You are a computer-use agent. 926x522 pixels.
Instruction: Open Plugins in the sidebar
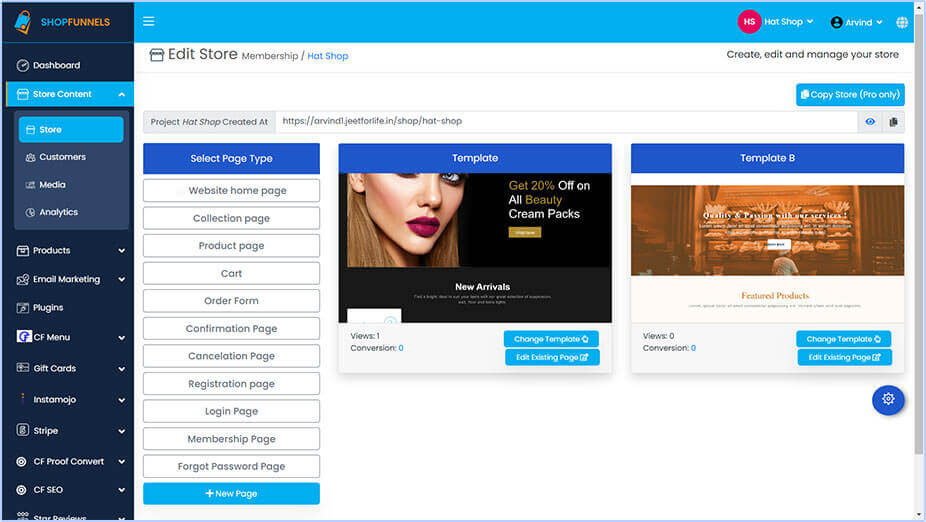pyautogui.click(x=48, y=308)
